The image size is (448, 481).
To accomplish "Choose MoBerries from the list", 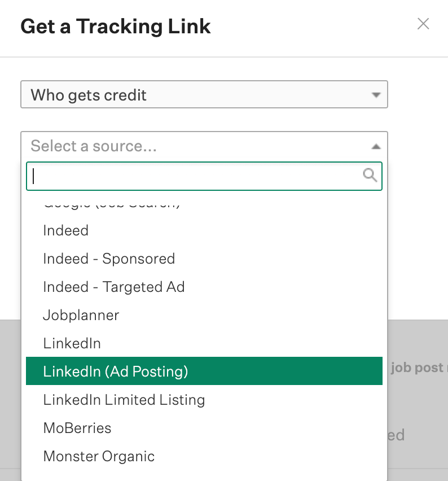I will coord(204,428).
